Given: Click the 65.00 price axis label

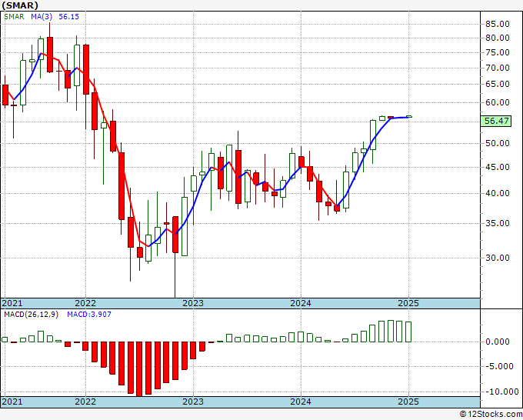Looking at the screenshot, I should (x=498, y=84).
